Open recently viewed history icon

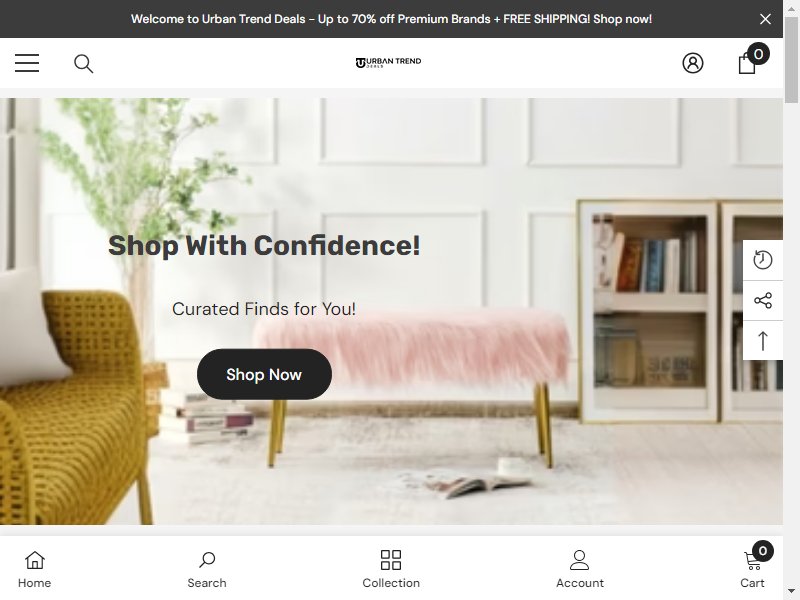tap(763, 260)
